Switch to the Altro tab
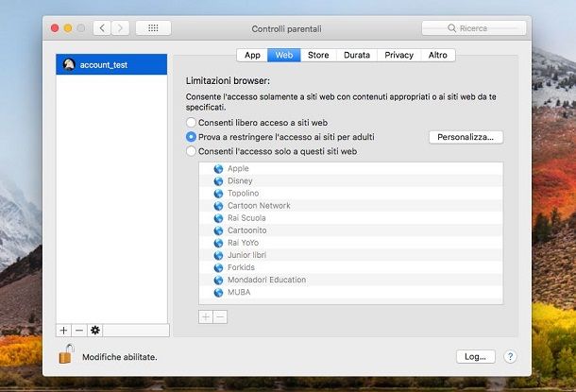Image resolution: width=576 pixels, height=392 pixels. click(x=438, y=55)
